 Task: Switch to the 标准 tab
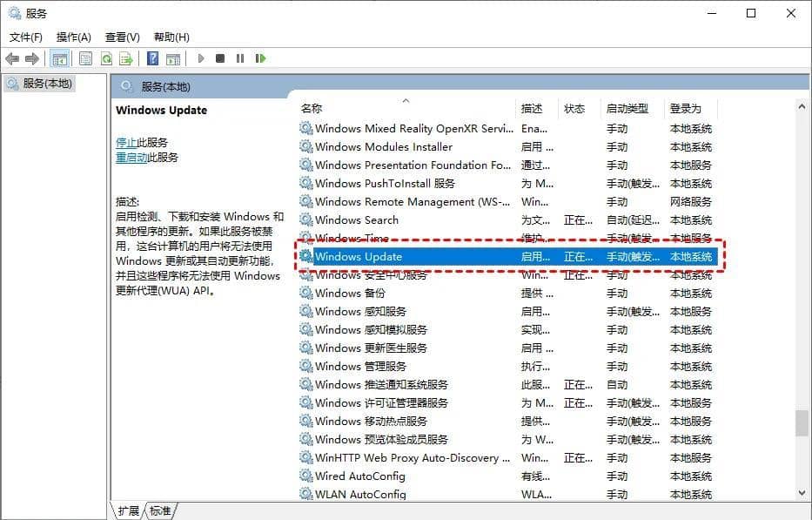point(160,510)
